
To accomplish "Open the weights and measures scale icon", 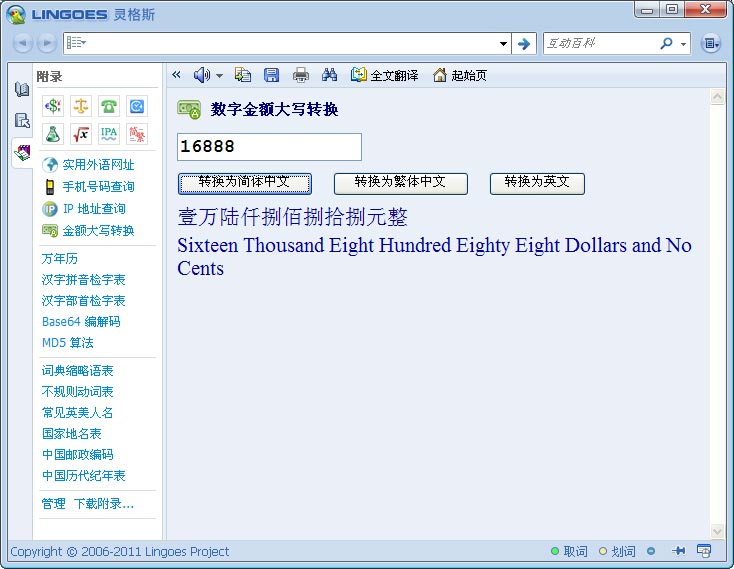I will pyautogui.click(x=81, y=106).
